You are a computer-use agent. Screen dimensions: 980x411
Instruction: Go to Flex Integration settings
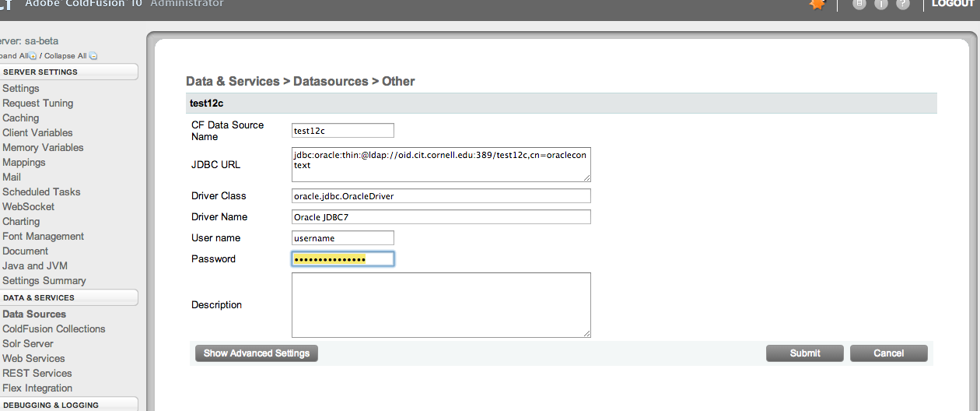[x=37, y=388]
